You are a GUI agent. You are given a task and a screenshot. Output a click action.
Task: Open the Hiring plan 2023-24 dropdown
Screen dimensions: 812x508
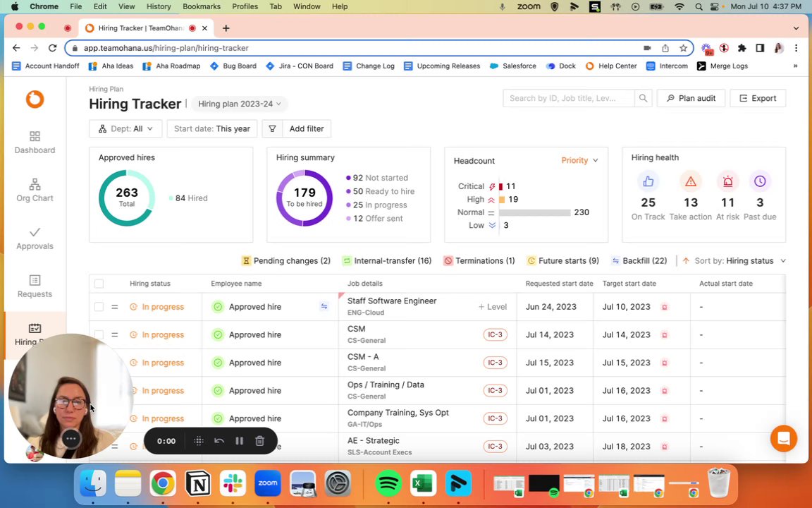(x=239, y=104)
